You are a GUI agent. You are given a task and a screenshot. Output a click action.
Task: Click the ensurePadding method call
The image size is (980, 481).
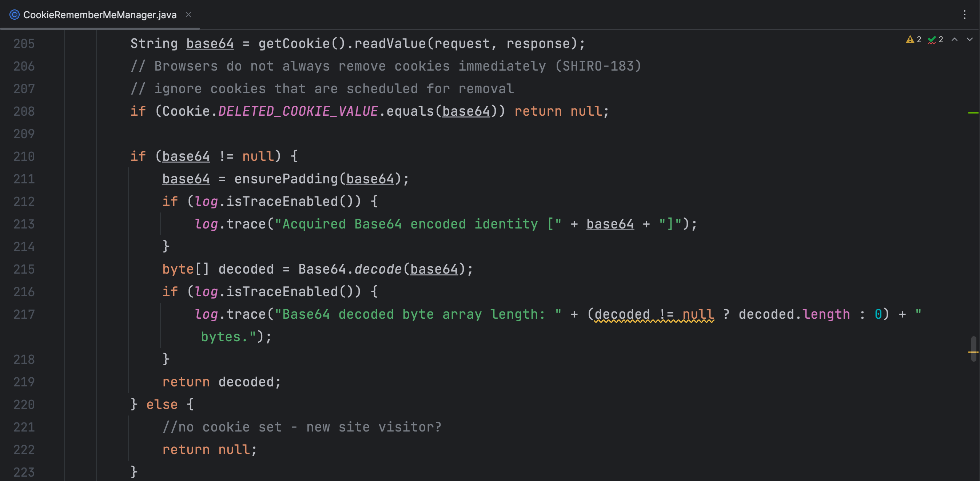tap(286, 179)
